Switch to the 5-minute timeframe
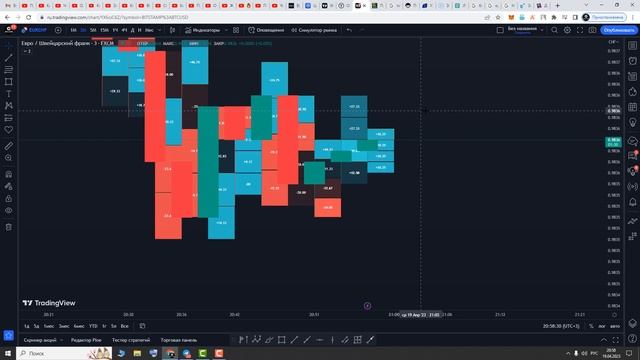 (x=93, y=30)
